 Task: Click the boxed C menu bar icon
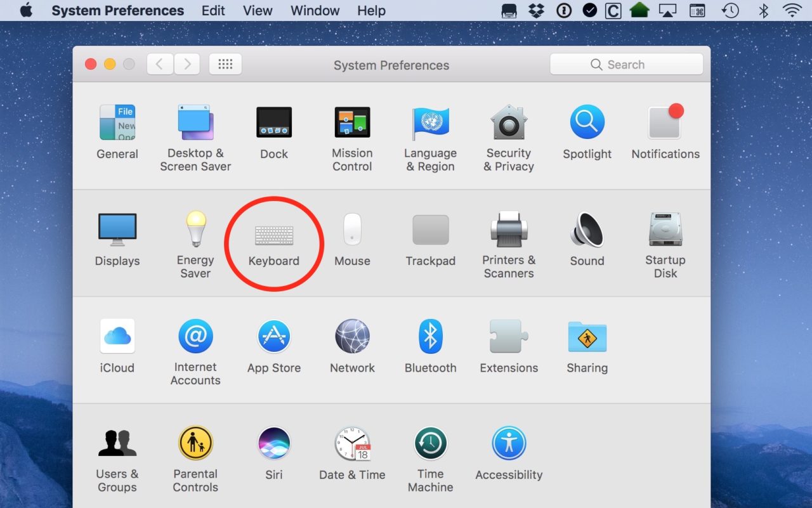[613, 10]
